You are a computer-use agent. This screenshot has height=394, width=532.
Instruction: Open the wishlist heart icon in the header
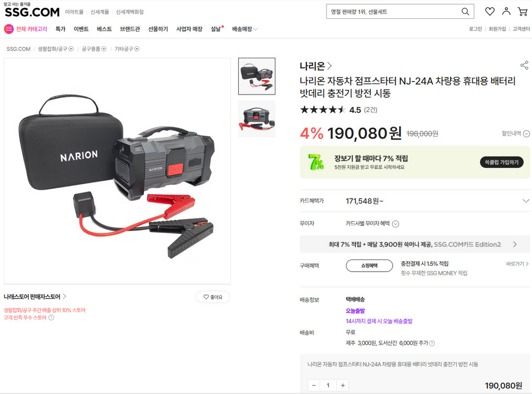(489, 11)
